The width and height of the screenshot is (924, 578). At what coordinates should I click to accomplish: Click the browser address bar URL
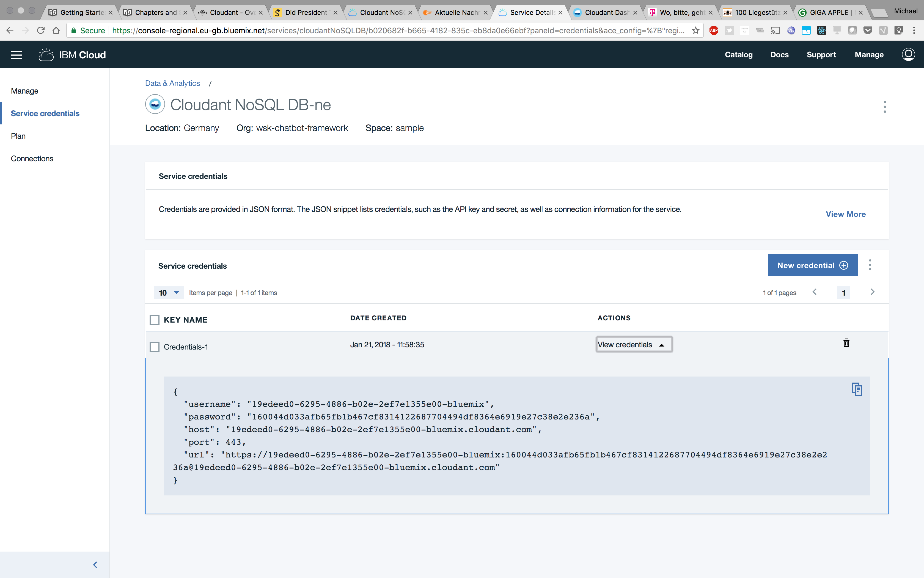398,31
